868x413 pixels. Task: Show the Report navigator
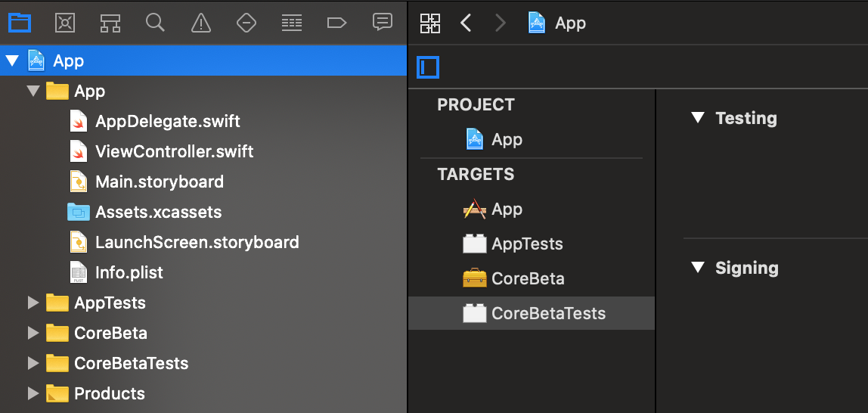[x=383, y=23]
